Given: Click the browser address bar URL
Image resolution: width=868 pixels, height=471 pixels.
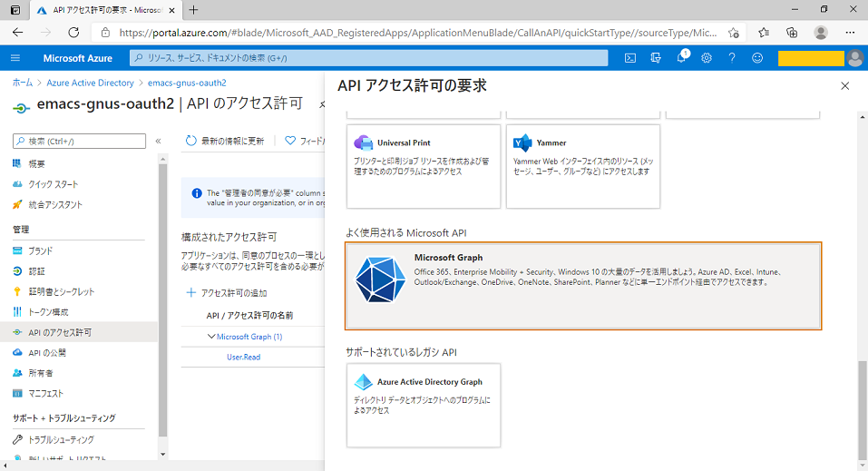Looking at the screenshot, I should click(418, 33).
